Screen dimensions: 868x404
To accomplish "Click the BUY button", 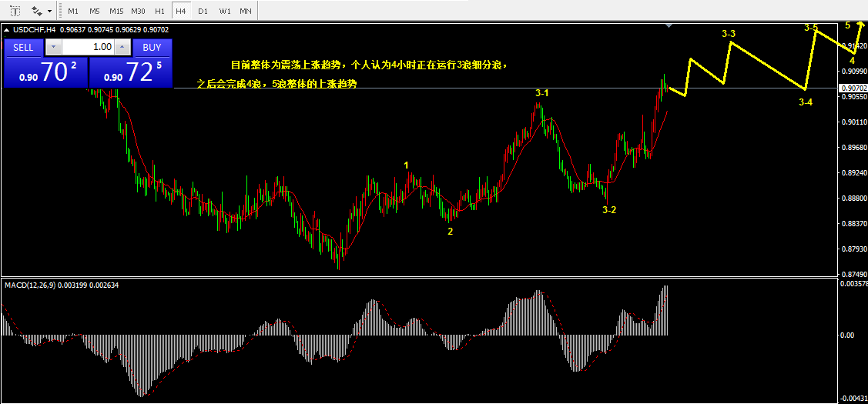I will 152,47.
